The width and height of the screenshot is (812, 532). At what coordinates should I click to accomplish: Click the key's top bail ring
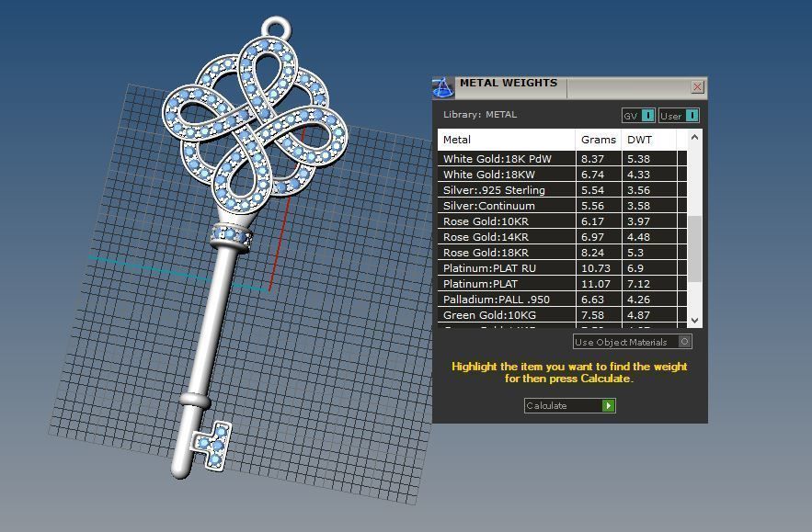pos(277,28)
